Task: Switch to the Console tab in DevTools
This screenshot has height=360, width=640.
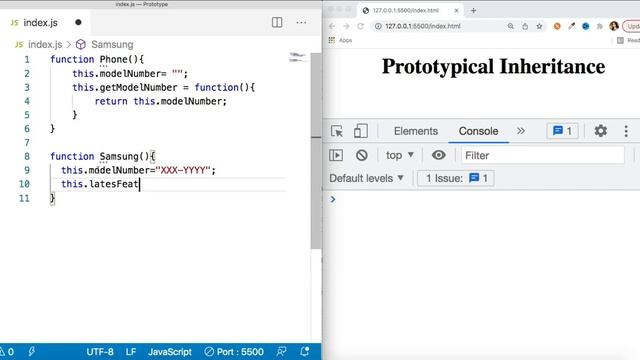Action: click(478, 131)
